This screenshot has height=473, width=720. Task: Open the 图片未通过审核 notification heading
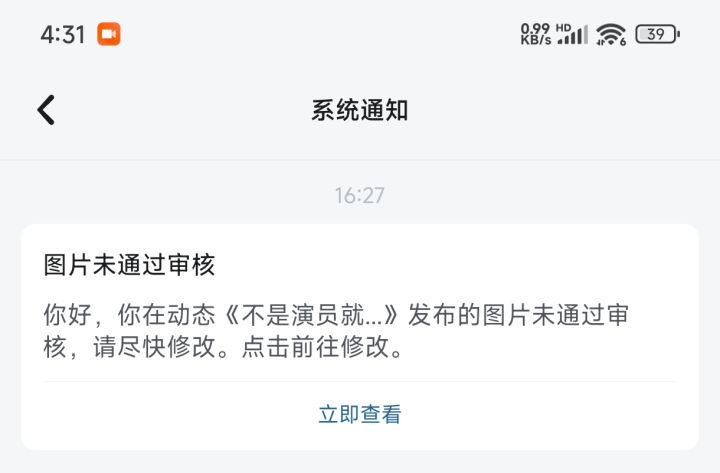[129, 265]
